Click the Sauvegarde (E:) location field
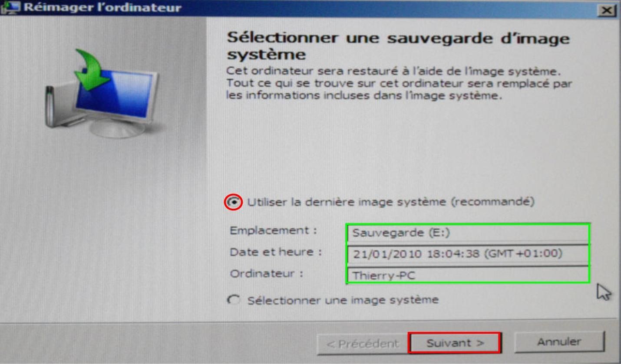The height and width of the screenshot is (364, 621). 468,233
